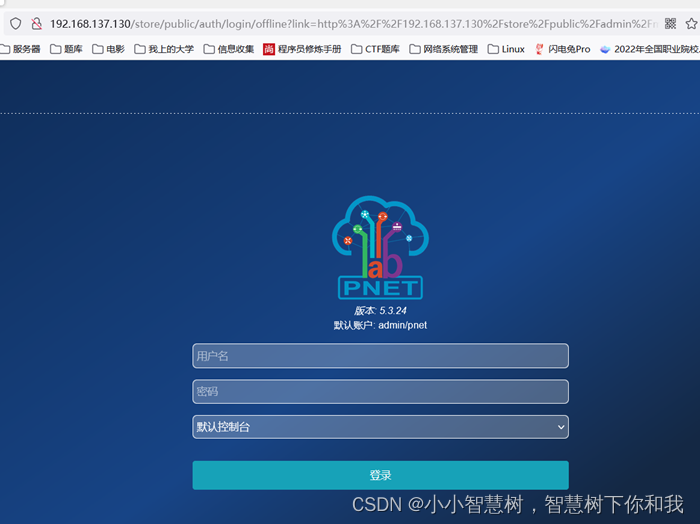700x524 pixels.
Task: Click the 密码 password field
Action: [x=380, y=391]
